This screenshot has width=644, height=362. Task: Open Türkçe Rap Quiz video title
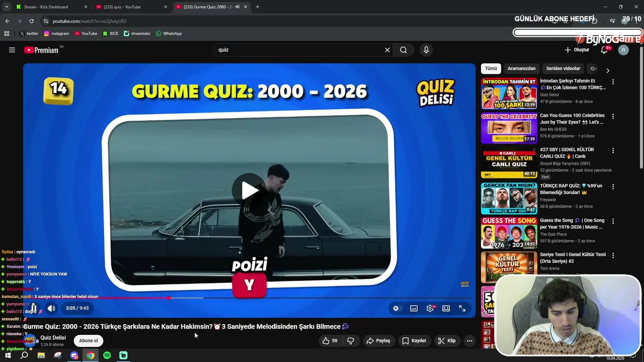click(x=571, y=189)
